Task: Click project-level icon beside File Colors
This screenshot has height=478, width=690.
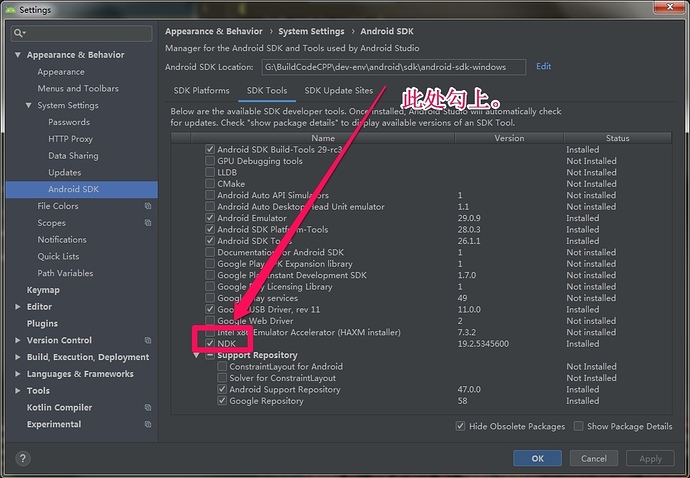Action: tap(148, 206)
